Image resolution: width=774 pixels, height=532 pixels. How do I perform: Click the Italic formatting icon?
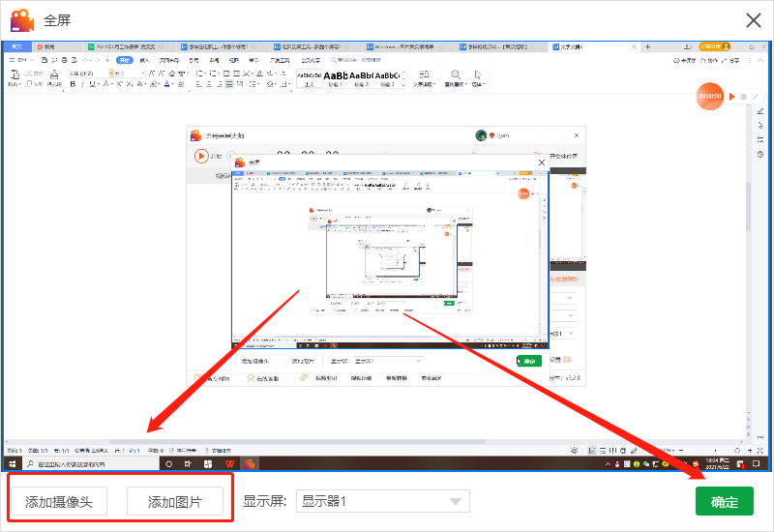[x=82, y=84]
